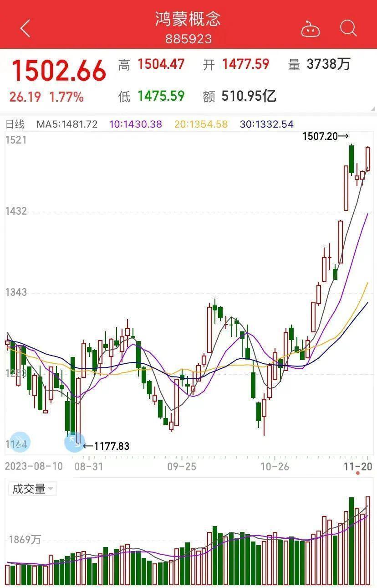
Task: Select the 1507.20 high-point label
Action: (326, 136)
